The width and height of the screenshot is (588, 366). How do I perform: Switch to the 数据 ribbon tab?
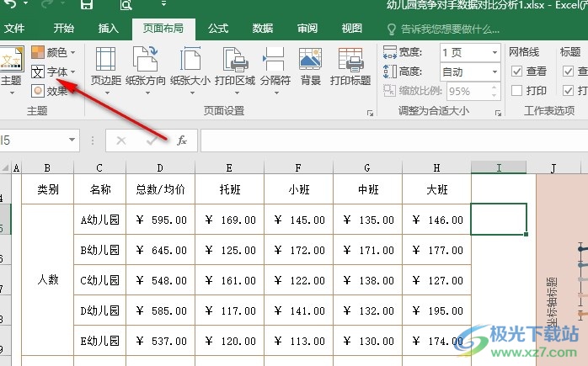point(263,29)
